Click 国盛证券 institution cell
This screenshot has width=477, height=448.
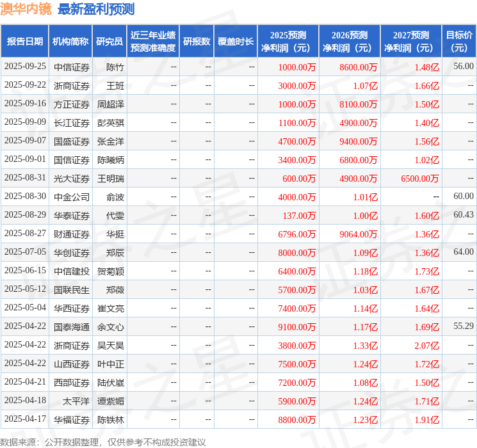click(x=72, y=141)
